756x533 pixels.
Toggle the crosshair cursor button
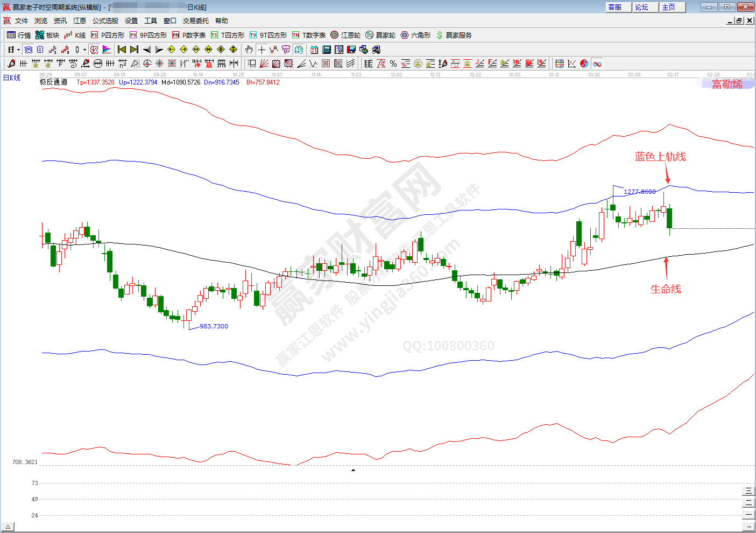pyautogui.click(x=262, y=50)
